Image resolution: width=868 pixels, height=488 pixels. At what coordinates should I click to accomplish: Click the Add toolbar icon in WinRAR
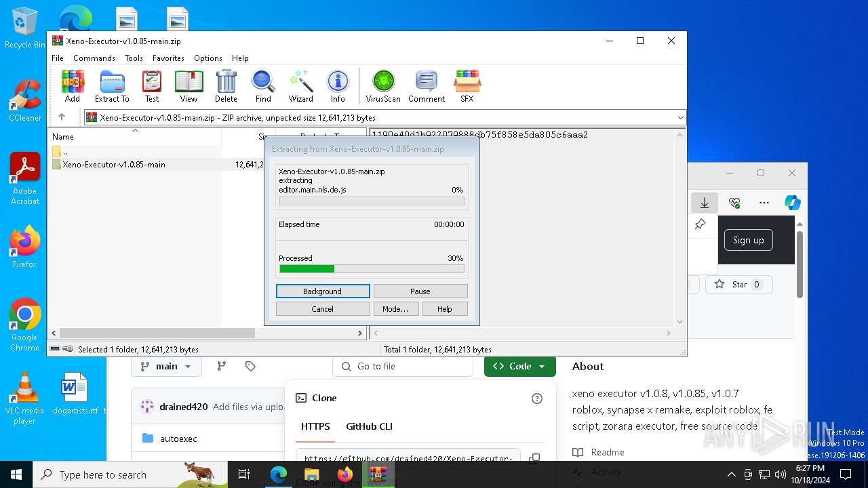[73, 86]
